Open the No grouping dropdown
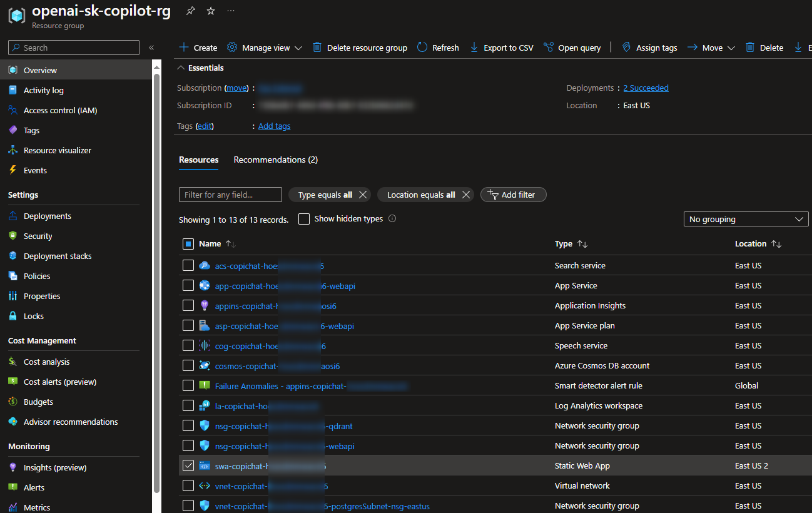Viewport: 812px width, 513px height. (x=746, y=219)
